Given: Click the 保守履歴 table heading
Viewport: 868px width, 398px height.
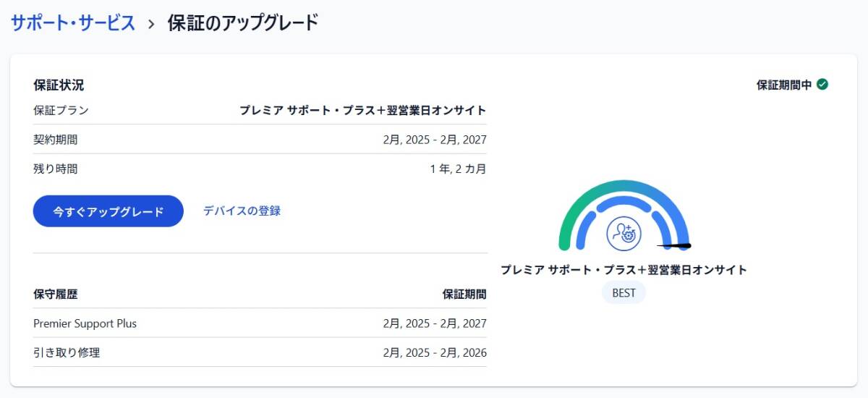Looking at the screenshot, I should pyautogui.click(x=55, y=294).
